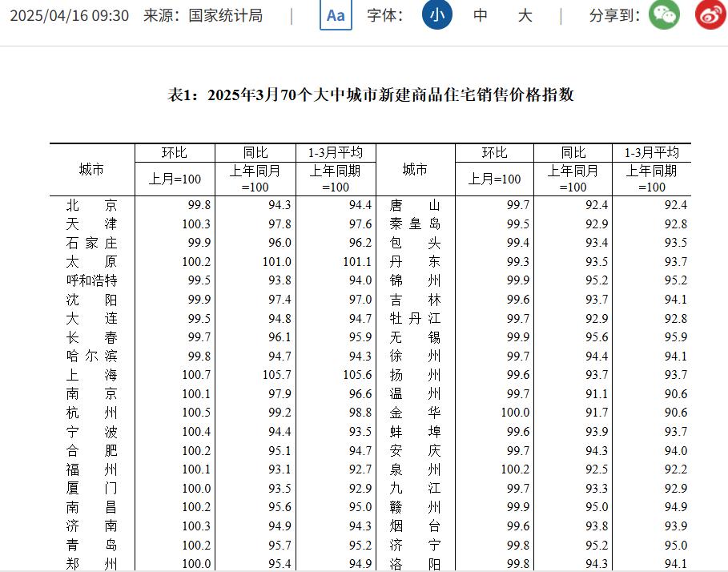Select the city cell 济宁
Viewport: 728px width, 572px height.
pyautogui.click(x=415, y=545)
